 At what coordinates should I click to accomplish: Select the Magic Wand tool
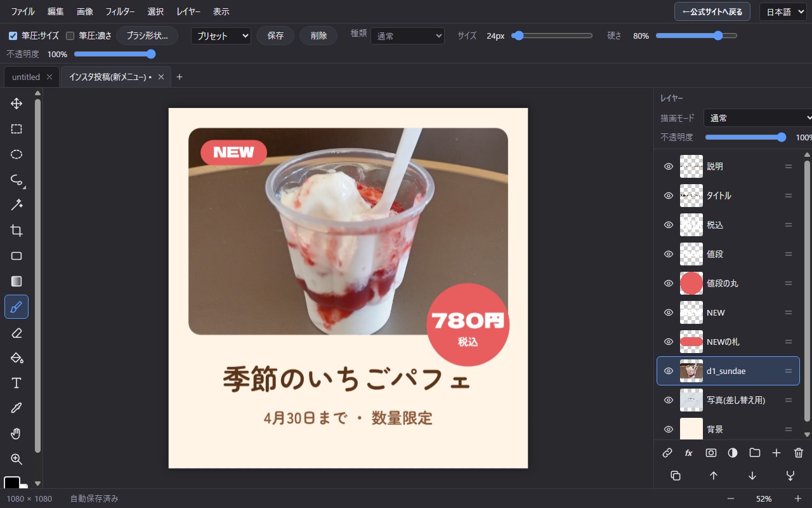click(x=16, y=205)
